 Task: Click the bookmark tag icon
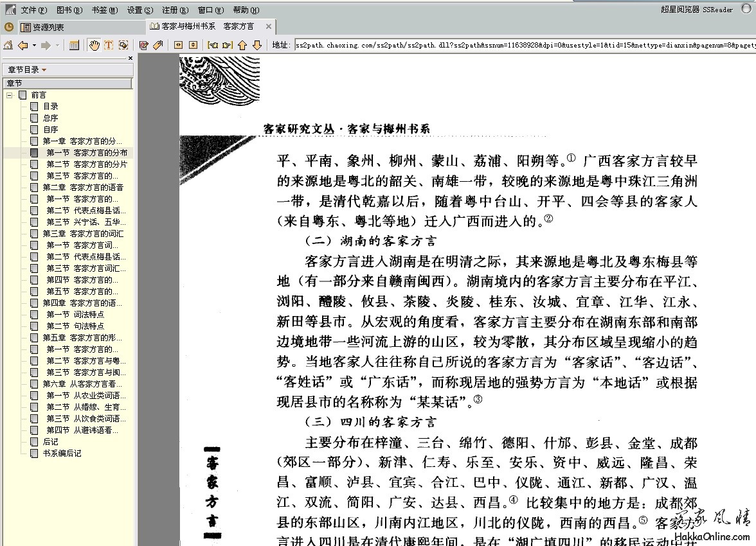click(157, 45)
